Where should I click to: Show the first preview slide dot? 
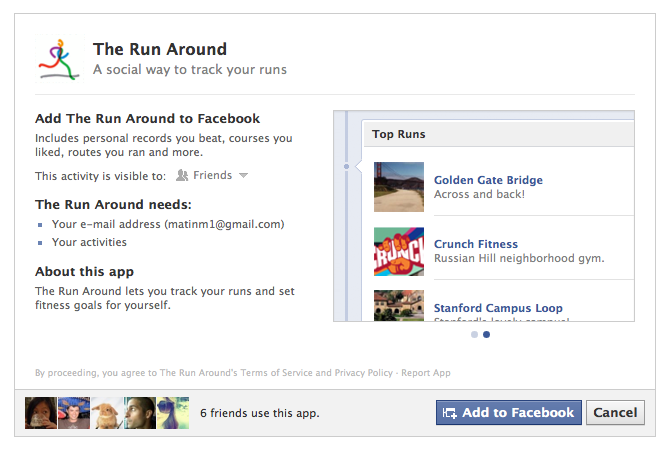click(x=474, y=334)
